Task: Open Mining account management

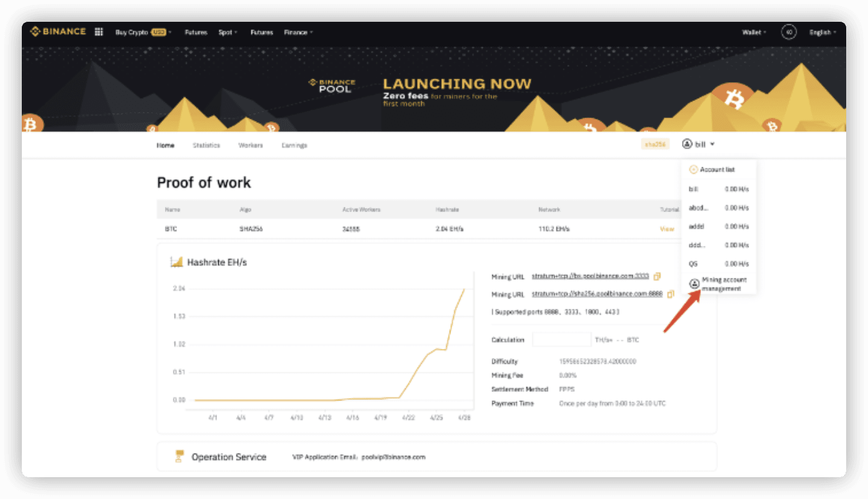Action: [724, 284]
